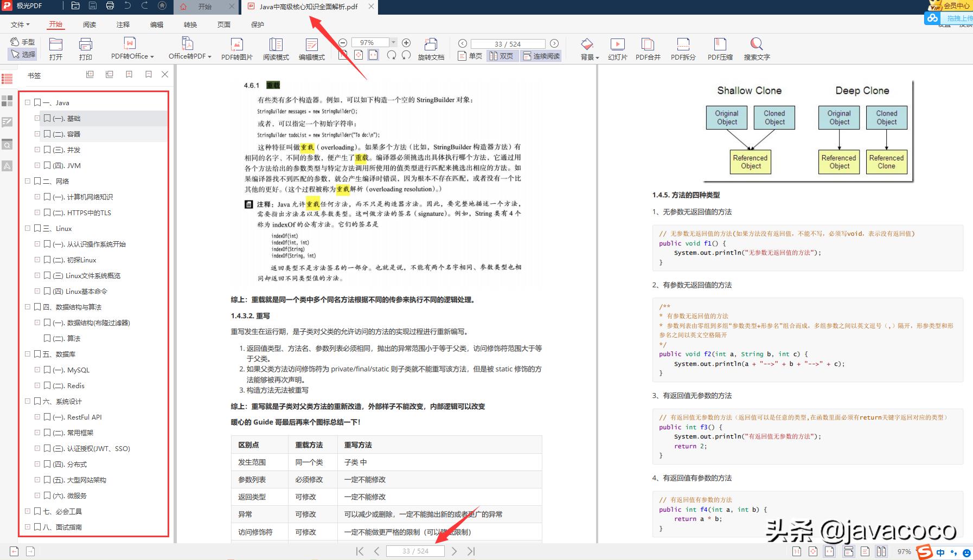This screenshot has height=560, width=973.
Task: Open 会员中心 member center
Action: (950, 5)
